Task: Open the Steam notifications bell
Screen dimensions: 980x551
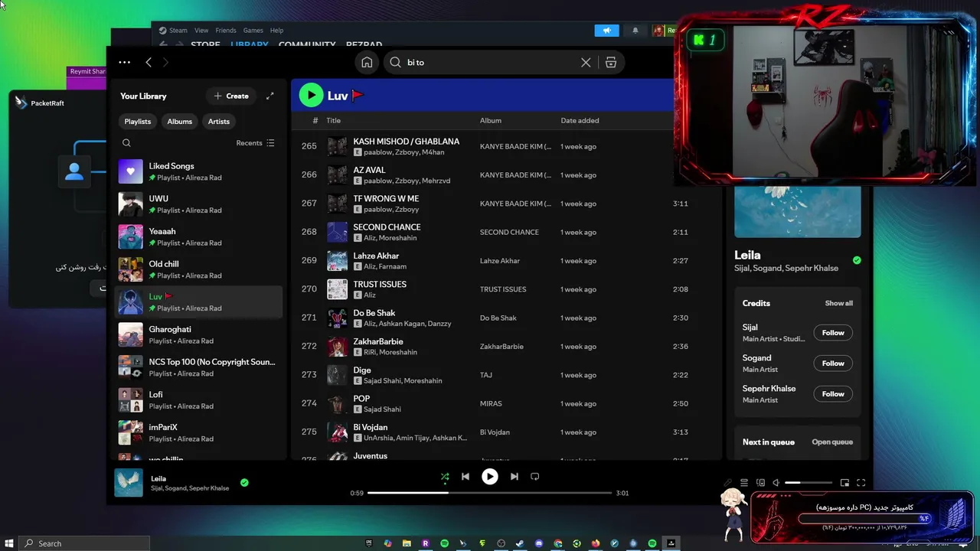Action: click(635, 31)
